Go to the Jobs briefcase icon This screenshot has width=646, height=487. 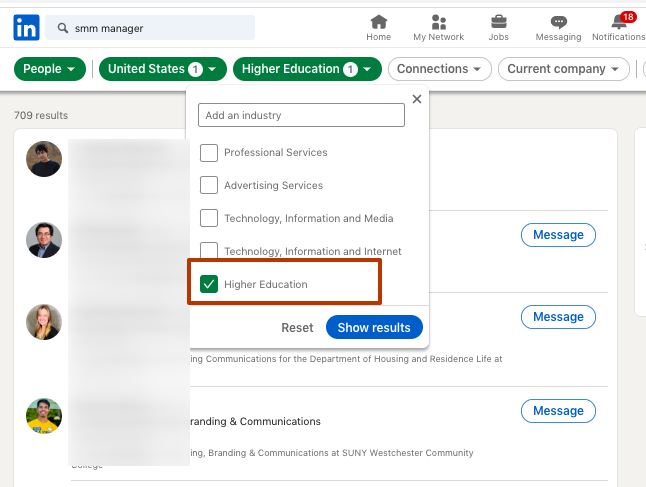498,22
